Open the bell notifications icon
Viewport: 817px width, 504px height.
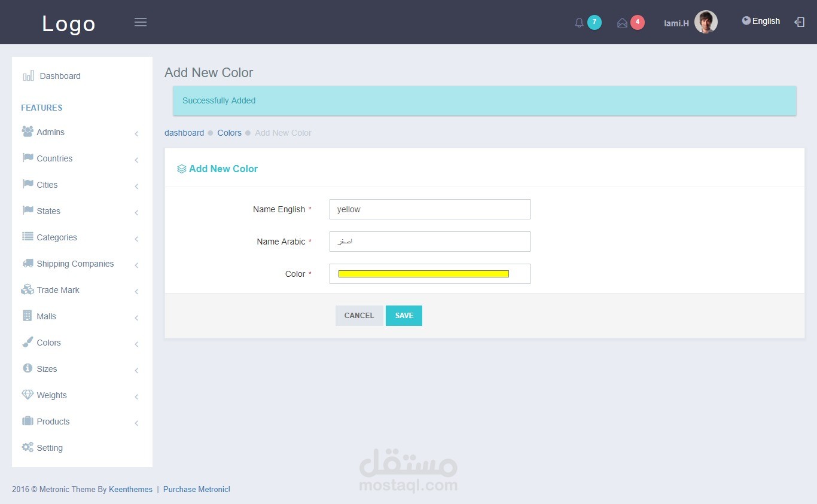point(579,23)
